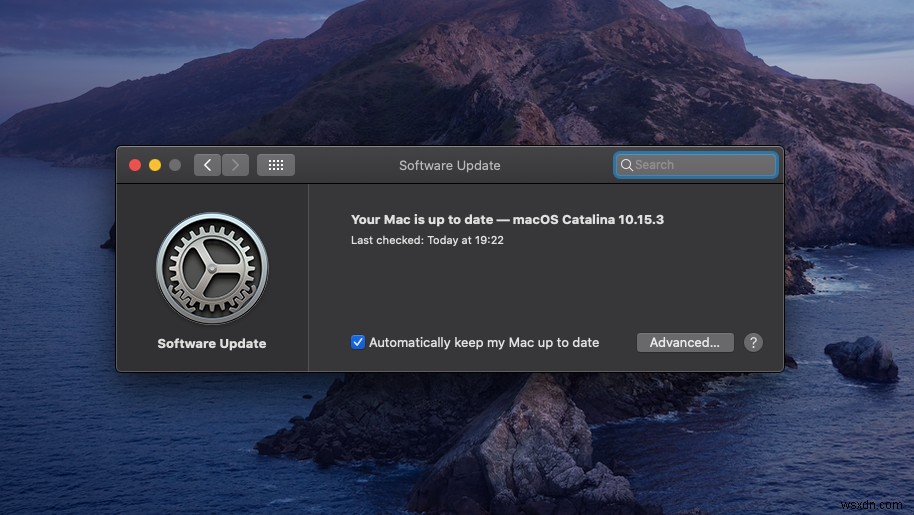Image resolution: width=914 pixels, height=515 pixels.
Task: Click 'Your Mac is up to date' status text
Action: (507, 220)
